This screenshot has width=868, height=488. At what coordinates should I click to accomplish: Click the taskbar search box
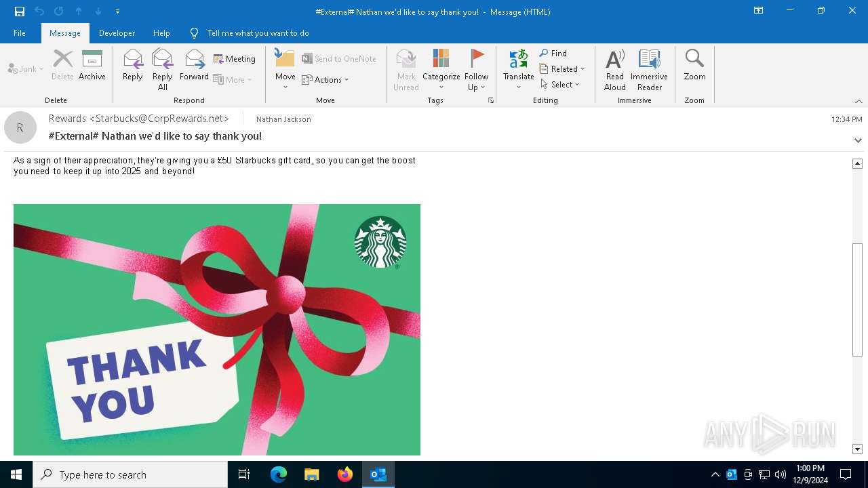click(x=130, y=474)
